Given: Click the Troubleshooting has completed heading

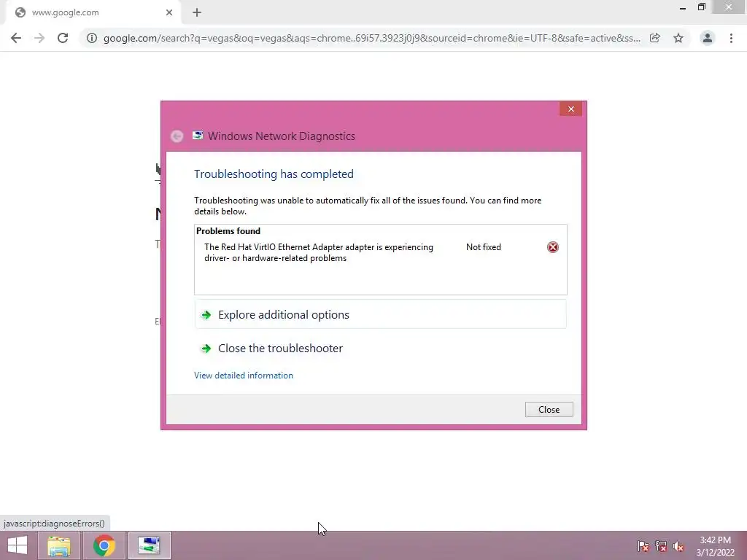Looking at the screenshot, I should 274,174.
